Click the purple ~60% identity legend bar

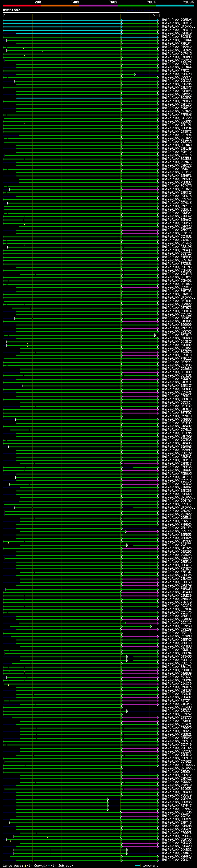click(x=99, y=6)
